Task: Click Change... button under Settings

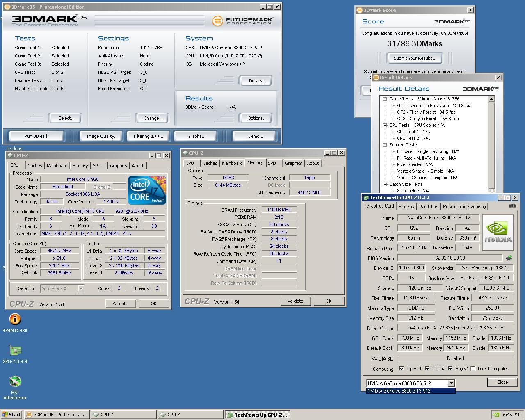Action: tap(153, 118)
